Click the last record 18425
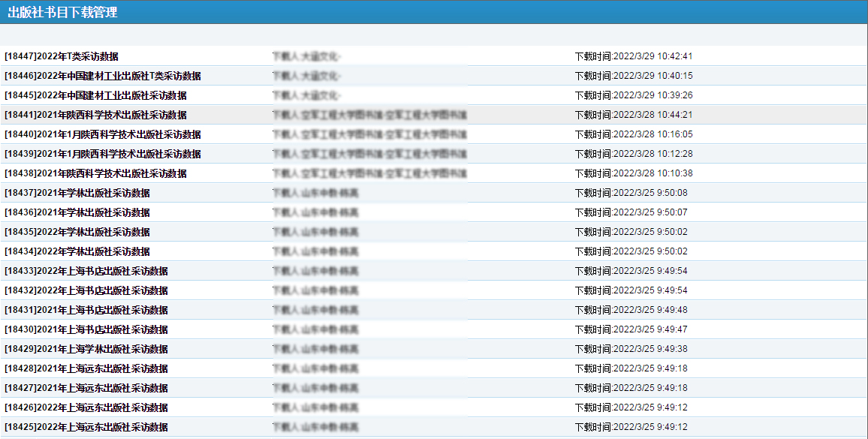Screen dimensions: 868x439 [86, 427]
